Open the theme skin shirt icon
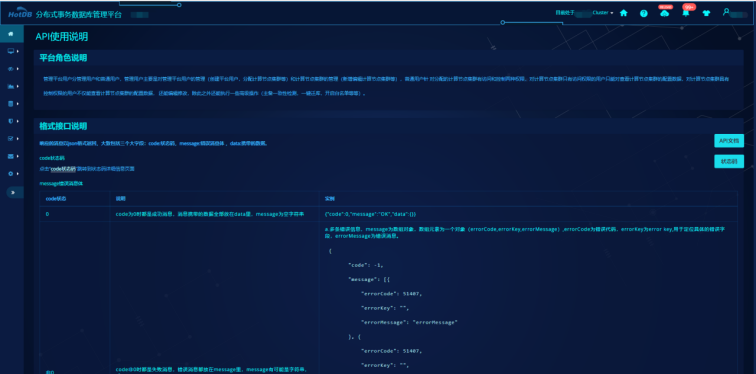Viewport: 756px width, 374px height. click(x=706, y=13)
